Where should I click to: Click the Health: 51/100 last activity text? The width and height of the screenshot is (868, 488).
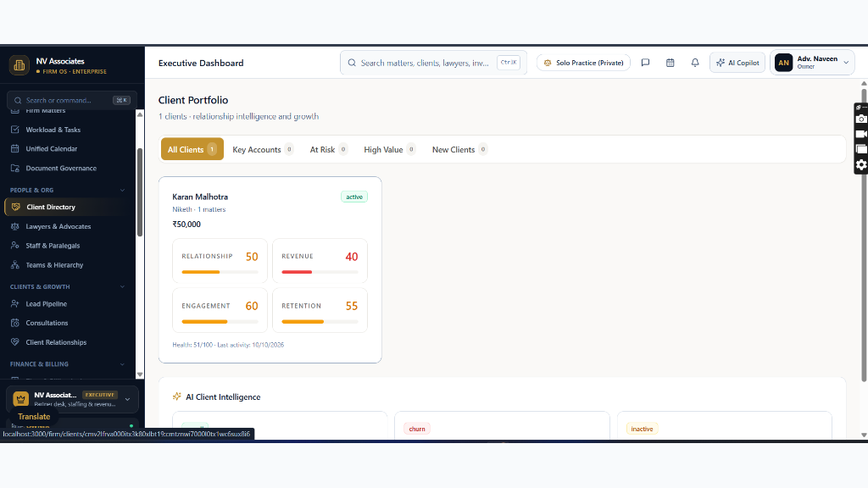[228, 345]
